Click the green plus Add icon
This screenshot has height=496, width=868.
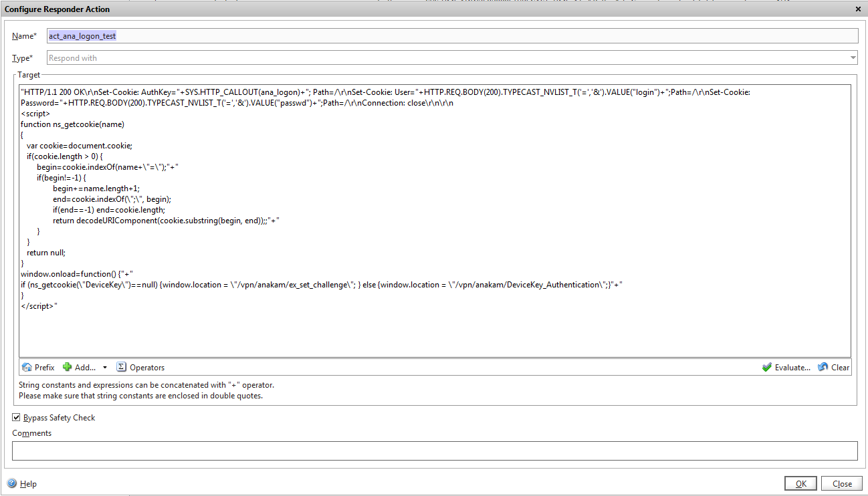(x=67, y=367)
